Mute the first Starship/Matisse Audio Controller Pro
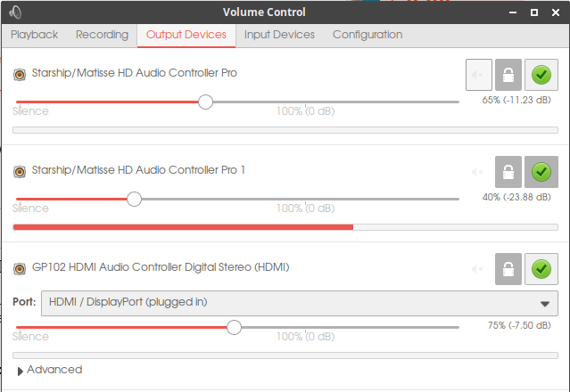The image size is (570, 392). click(x=479, y=74)
